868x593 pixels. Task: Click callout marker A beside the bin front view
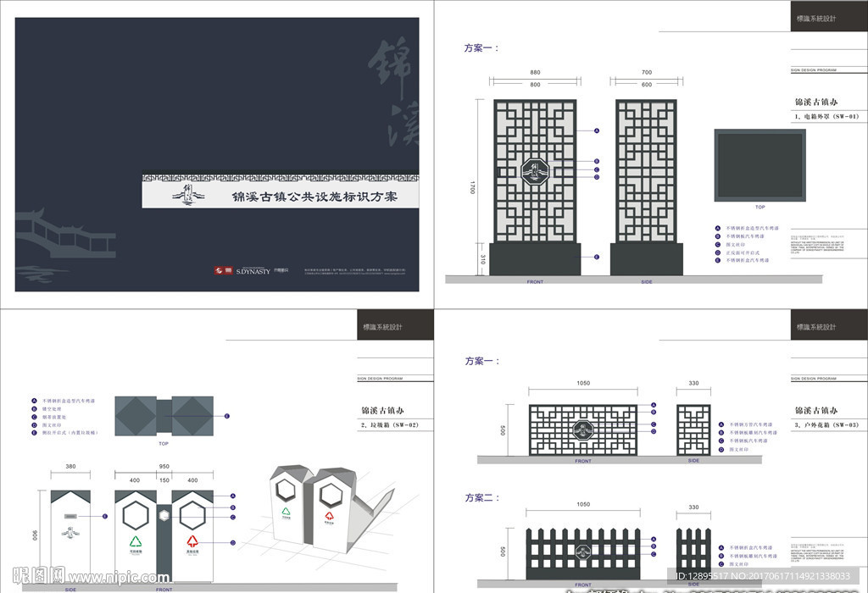(x=233, y=496)
